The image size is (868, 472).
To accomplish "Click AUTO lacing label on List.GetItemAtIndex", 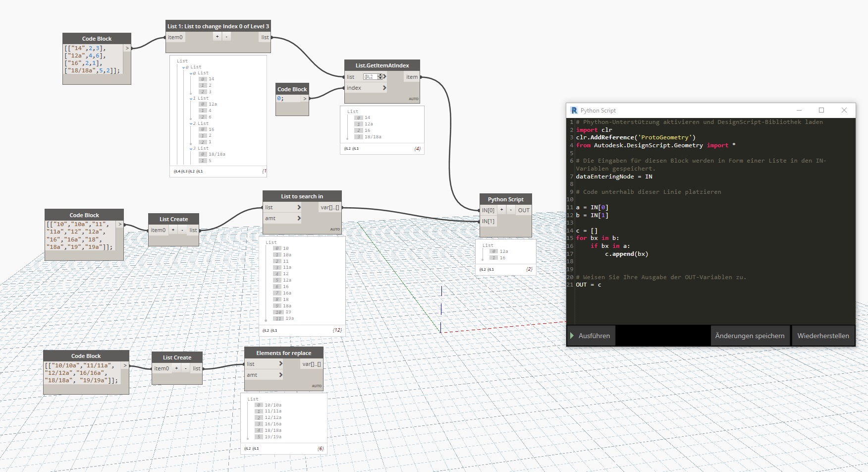I will click(x=414, y=99).
